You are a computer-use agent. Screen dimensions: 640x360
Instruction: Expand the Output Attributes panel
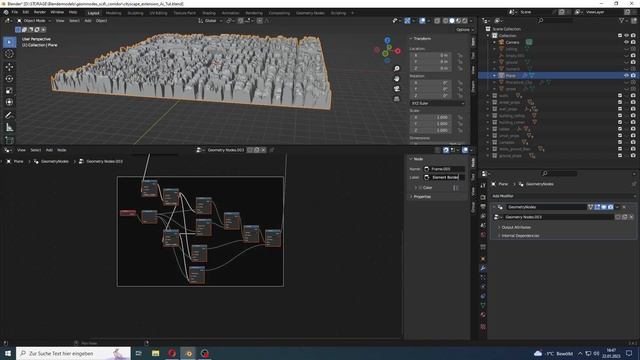516,227
